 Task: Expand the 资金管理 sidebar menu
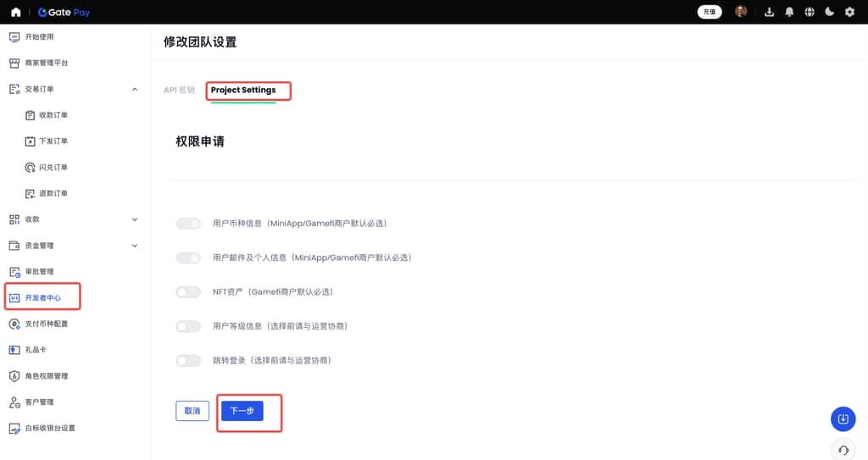tap(135, 246)
